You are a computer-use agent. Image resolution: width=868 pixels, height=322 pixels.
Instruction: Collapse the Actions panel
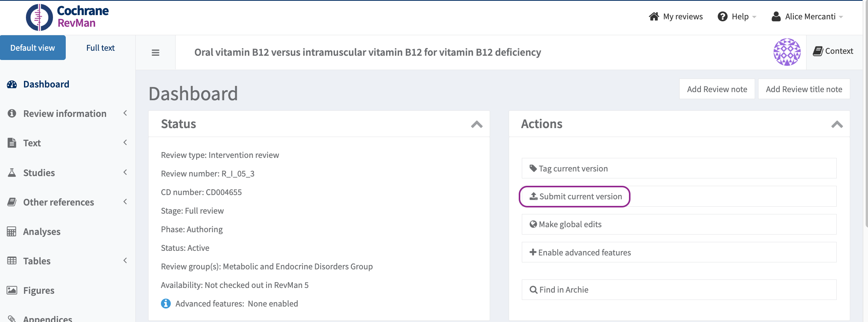point(837,124)
